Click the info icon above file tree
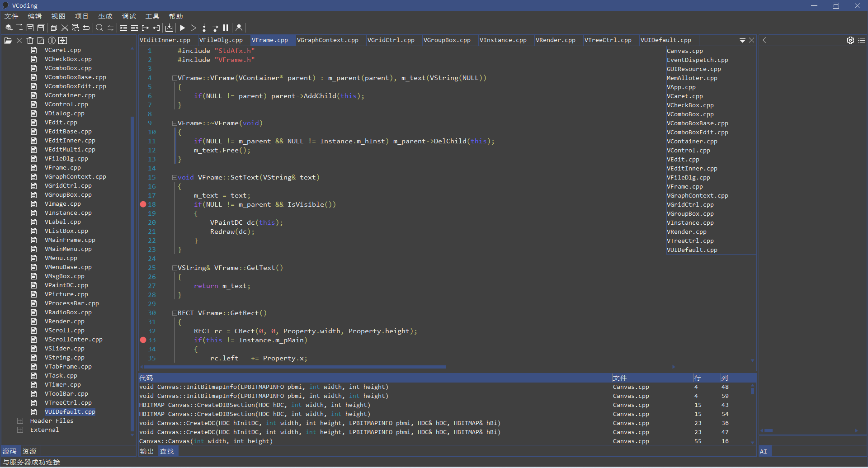Screen dimensions: 868x468 52,41
